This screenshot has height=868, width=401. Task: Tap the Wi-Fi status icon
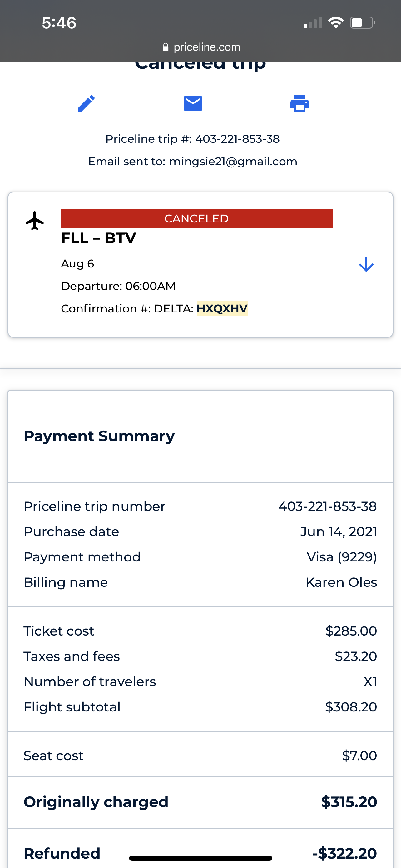[x=336, y=22]
